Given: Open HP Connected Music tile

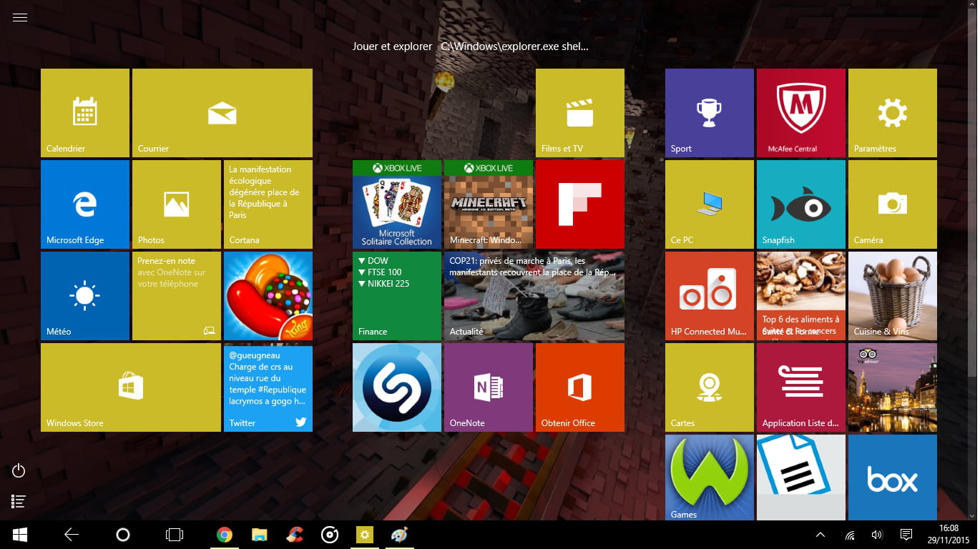Looking at the screenshot, I should coord(710,296).
